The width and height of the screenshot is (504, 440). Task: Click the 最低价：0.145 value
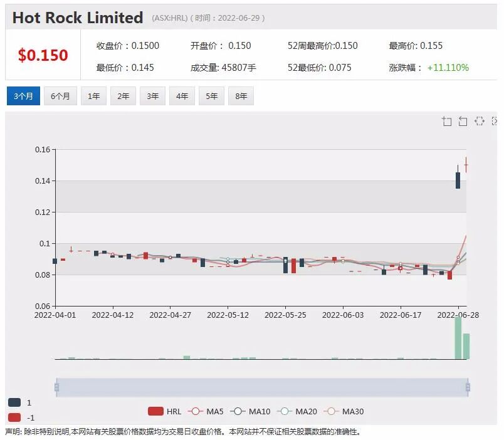pos(125,68)
